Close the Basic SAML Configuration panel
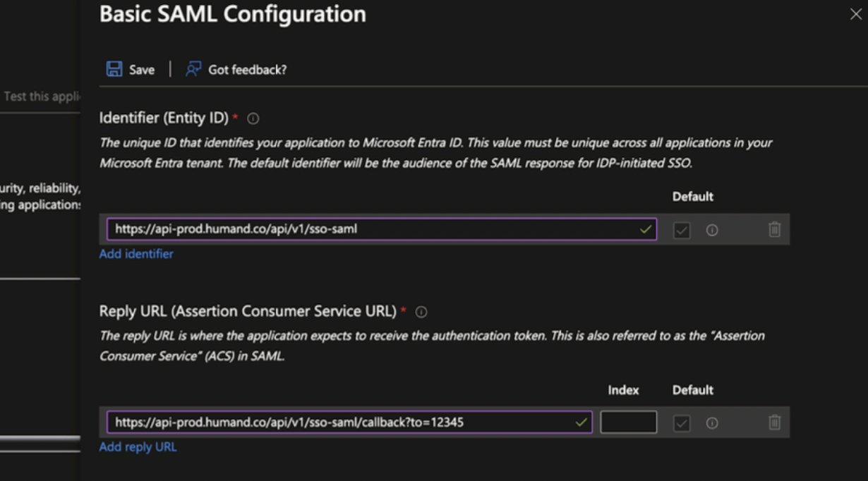Image resolution: width=868 pixels, height=481 pixels. (855, 15)
